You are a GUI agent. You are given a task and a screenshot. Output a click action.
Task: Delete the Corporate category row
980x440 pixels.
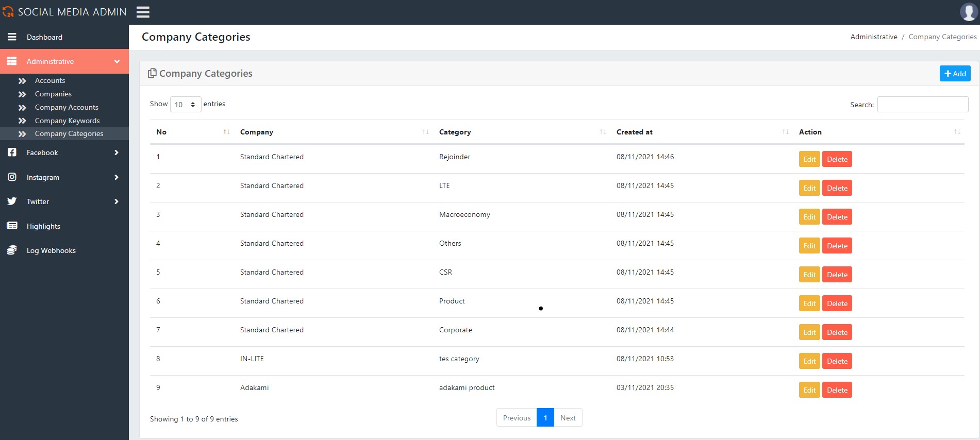point(837,332)
